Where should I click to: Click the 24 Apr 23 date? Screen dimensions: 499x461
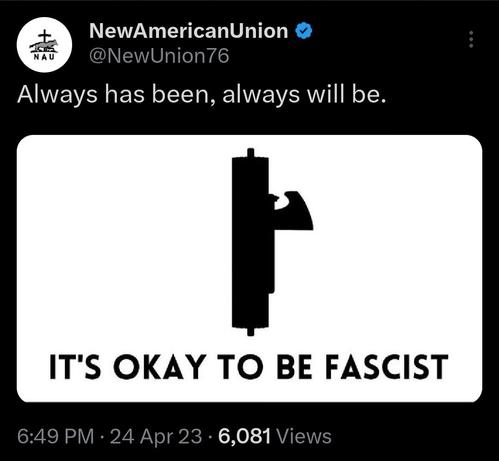(x=156, y=436)
